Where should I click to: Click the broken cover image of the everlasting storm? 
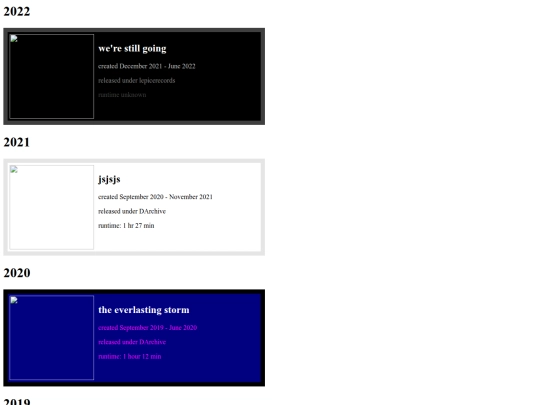click(52, 338)
